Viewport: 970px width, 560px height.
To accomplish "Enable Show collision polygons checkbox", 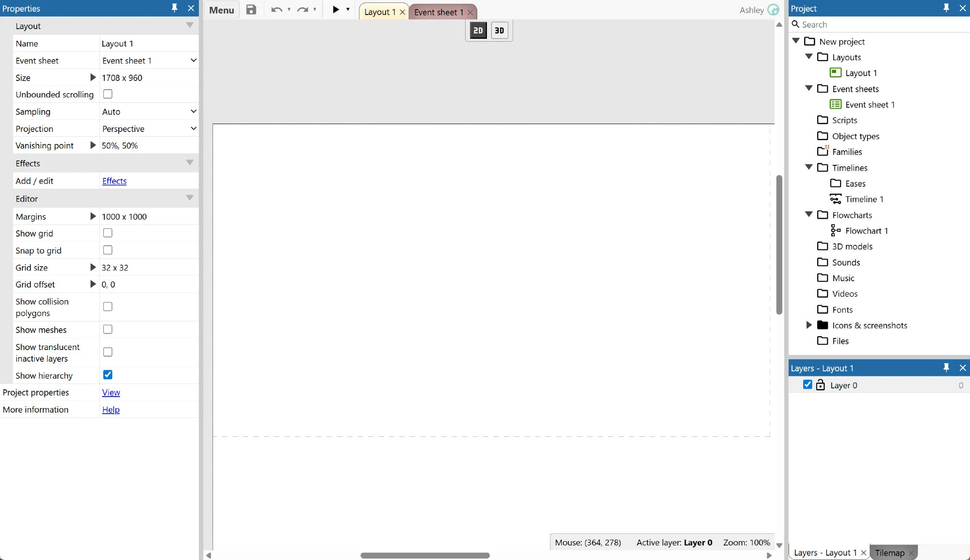I will coord(108,307).
